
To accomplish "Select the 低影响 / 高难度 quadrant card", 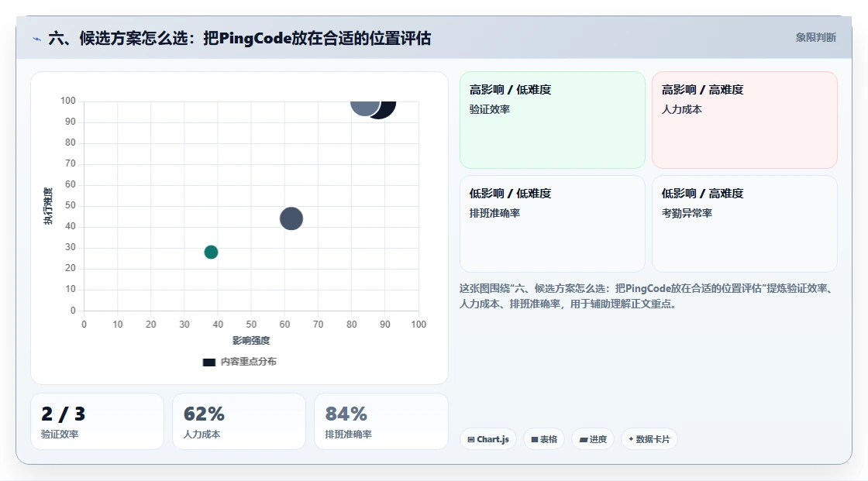I will [x=745, y=224].
